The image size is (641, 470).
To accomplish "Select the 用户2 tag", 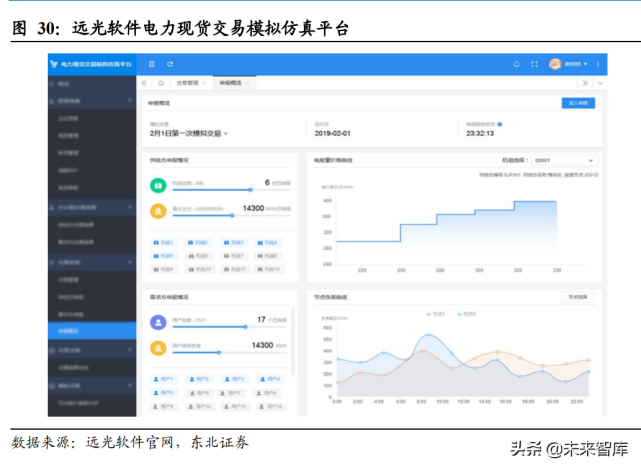I will click(x=199, y=379).
